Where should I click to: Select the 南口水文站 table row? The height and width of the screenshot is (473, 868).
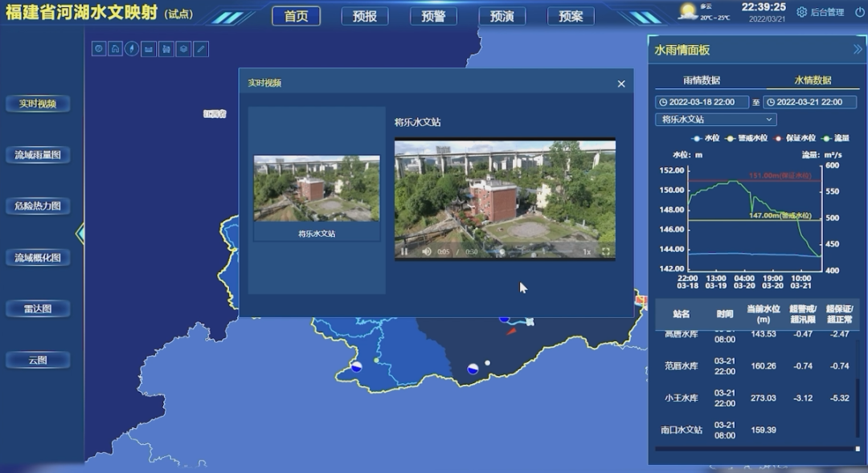(756, 430)
